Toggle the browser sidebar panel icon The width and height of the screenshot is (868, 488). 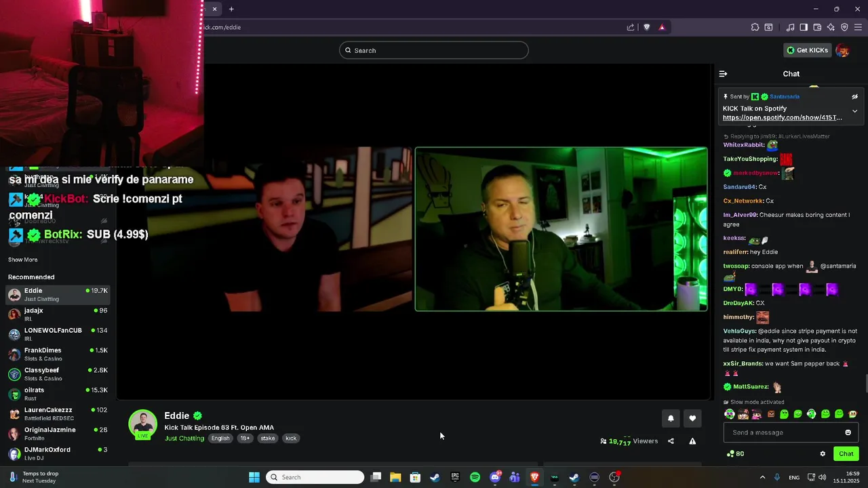pyautogui.click(x=804, y=27)
